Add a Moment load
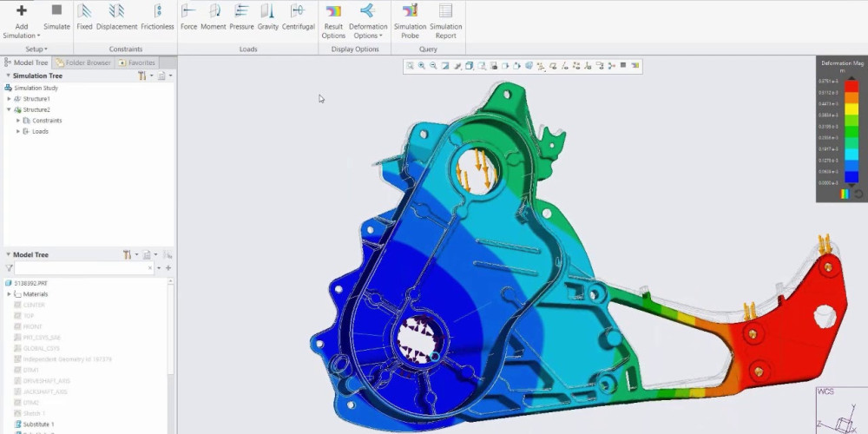868x434 pixels. point(214,17)
